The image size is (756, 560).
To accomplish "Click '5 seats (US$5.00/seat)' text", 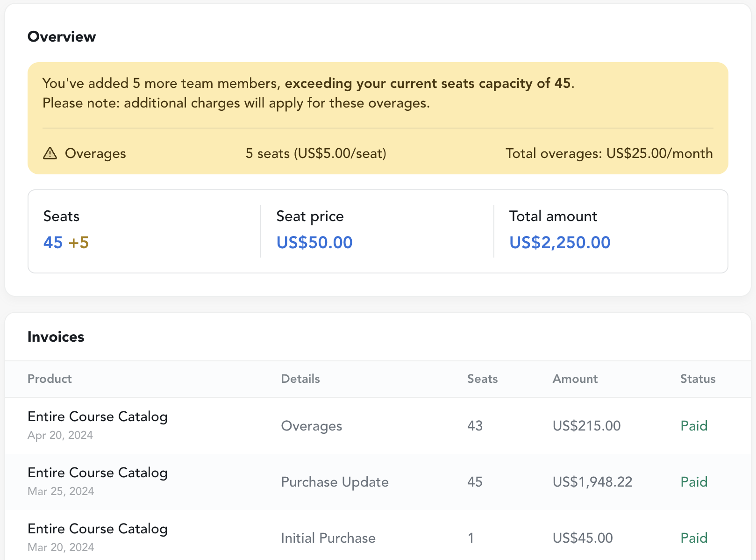I will (x=316, y=153).
